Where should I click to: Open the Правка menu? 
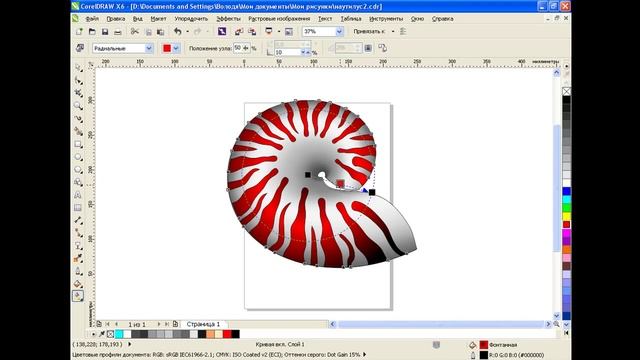116,19
